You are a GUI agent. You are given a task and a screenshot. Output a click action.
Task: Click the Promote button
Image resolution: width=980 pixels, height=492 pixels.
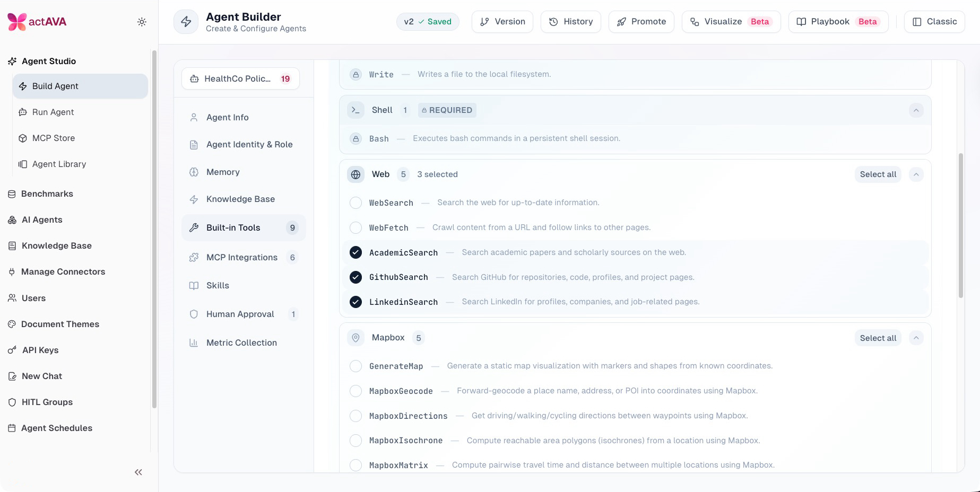(641, 22)
